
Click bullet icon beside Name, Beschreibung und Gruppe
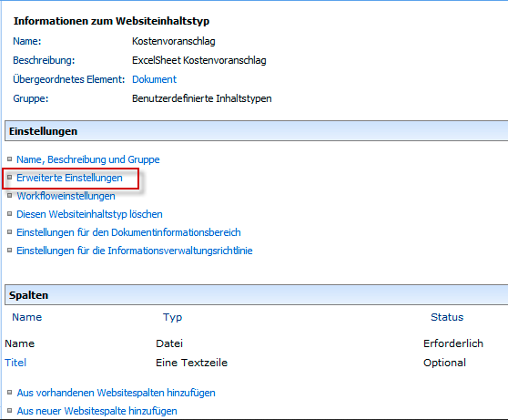coord(9,159)
